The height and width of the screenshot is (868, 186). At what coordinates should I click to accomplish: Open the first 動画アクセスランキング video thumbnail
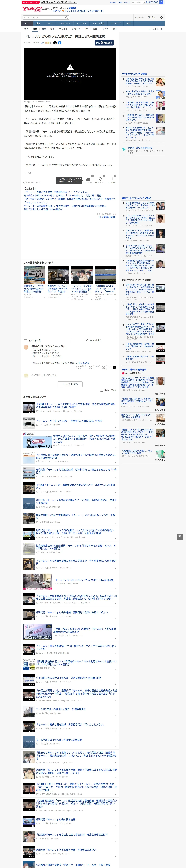[160, 288]
